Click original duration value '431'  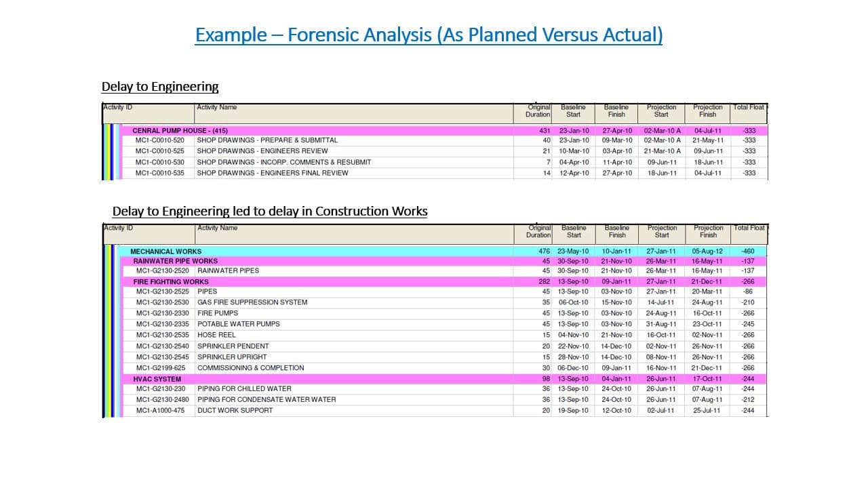(x=545, y=130)
